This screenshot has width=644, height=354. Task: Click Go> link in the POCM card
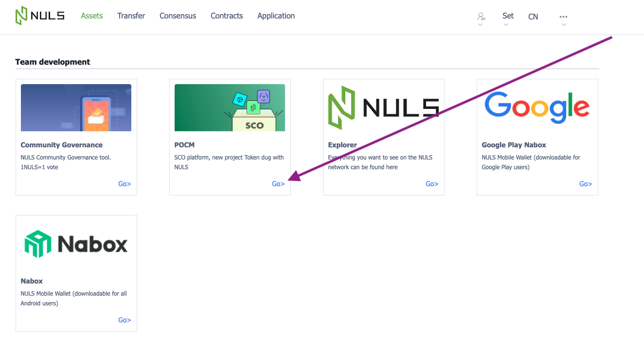pos(278,184)
